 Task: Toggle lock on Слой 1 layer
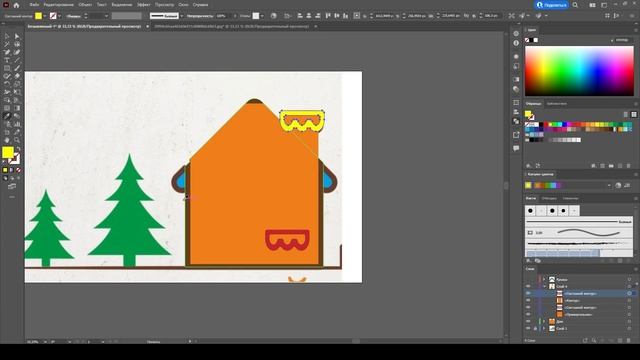pos(535,328)
